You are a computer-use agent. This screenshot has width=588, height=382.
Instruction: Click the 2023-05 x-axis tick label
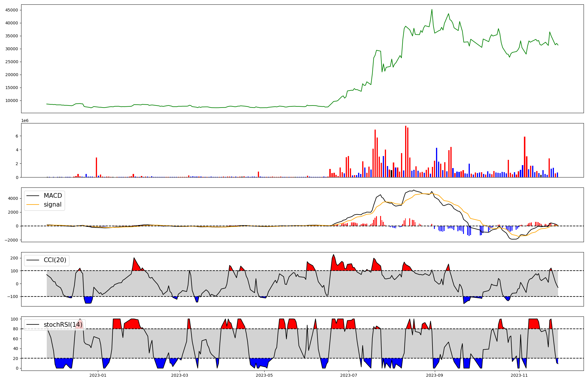click(264, 375)
